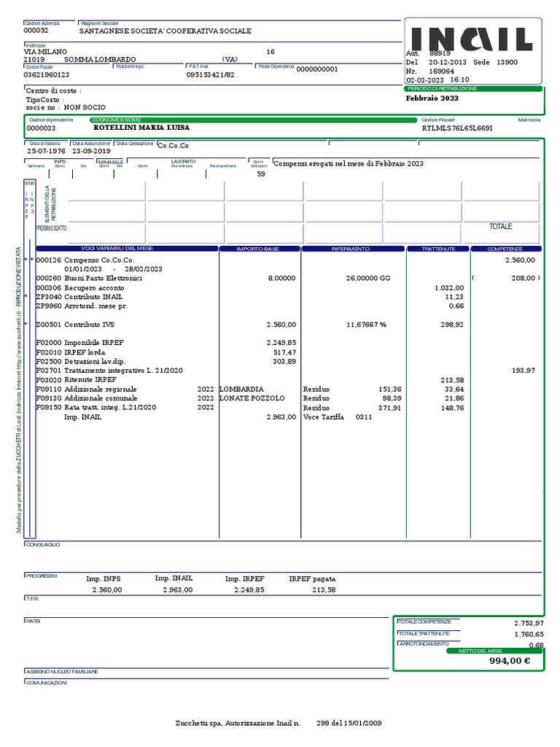Click RIFERIMENTO column header

pos(353,249)
